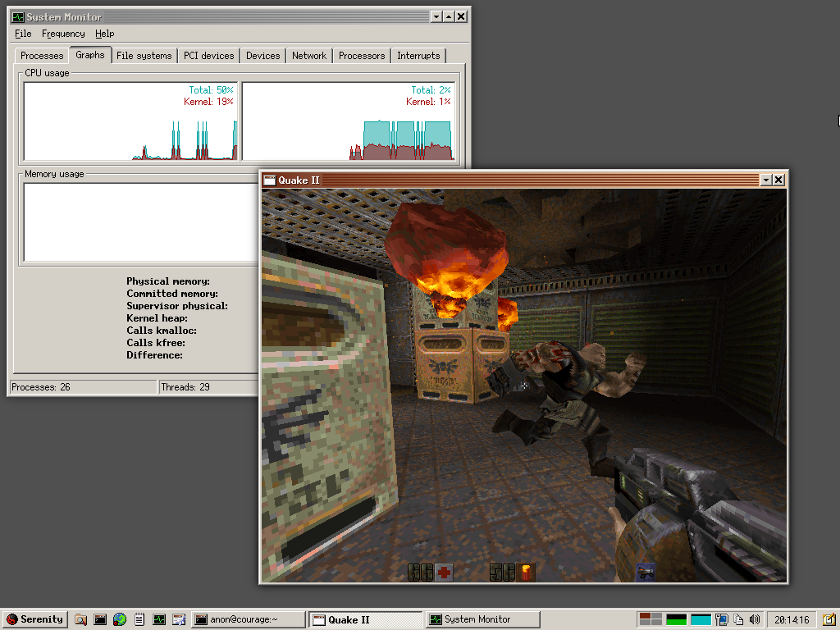840x630 pixels.
Task: Maximize the System Monitor window
Action: click(449, 16)
